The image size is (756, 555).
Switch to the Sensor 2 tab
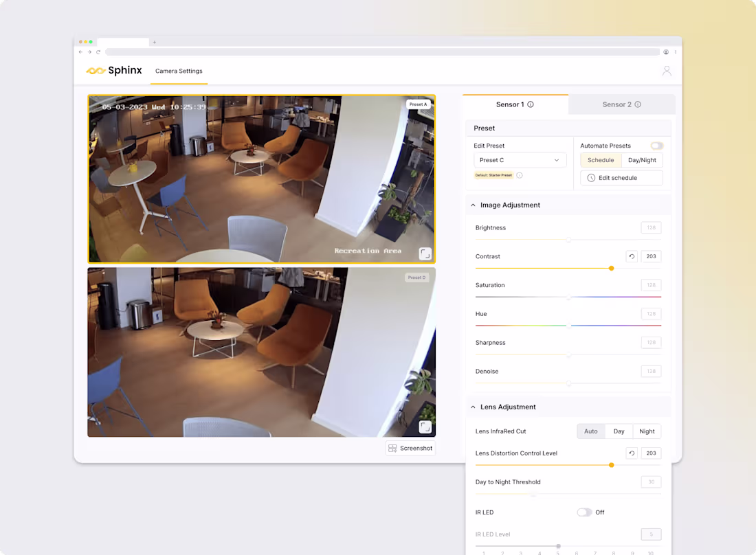tap(621, 104)
